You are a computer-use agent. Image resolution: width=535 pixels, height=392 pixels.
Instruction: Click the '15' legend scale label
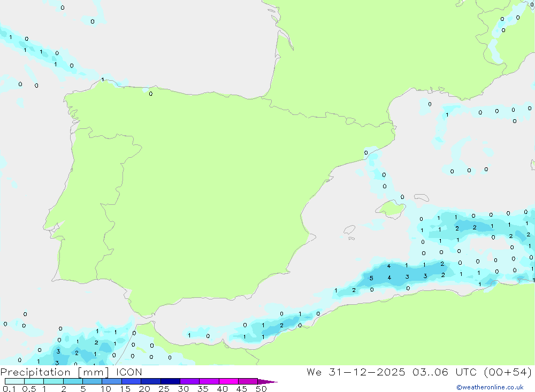tap(125, 389)
